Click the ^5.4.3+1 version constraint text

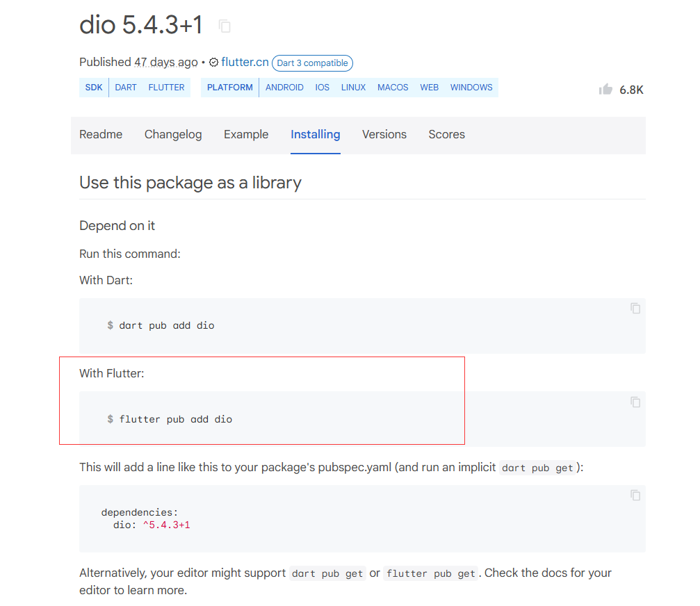click(167, 525)
